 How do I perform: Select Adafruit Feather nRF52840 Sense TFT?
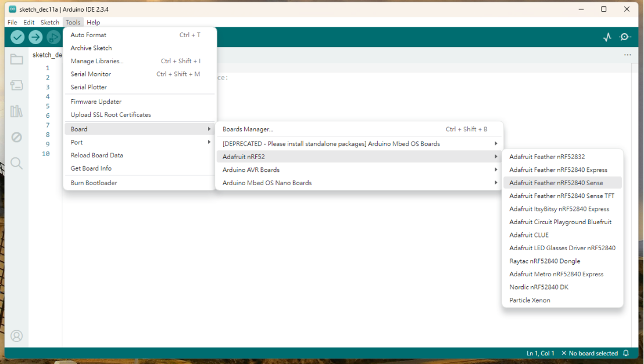point(563,196)
